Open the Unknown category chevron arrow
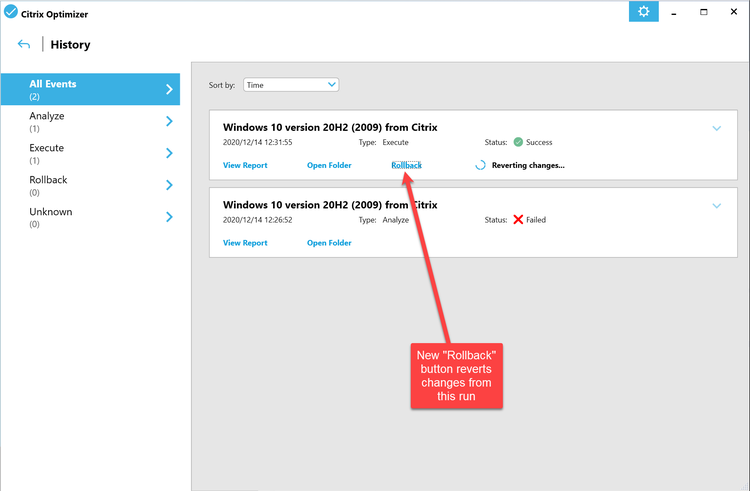The width and height of the screenshot is (750, 491). coord(169,217)
